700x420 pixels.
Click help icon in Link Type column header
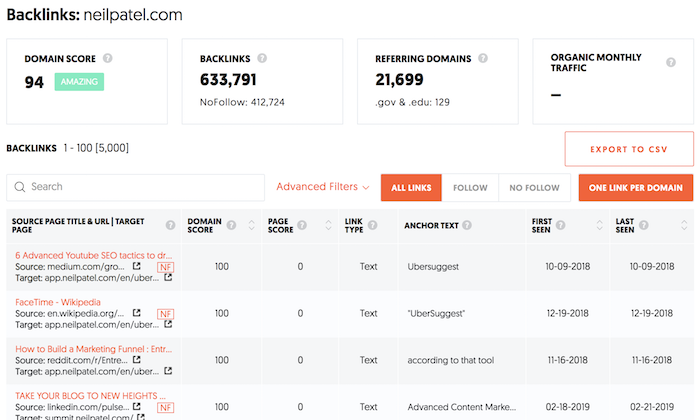[373, 225]
